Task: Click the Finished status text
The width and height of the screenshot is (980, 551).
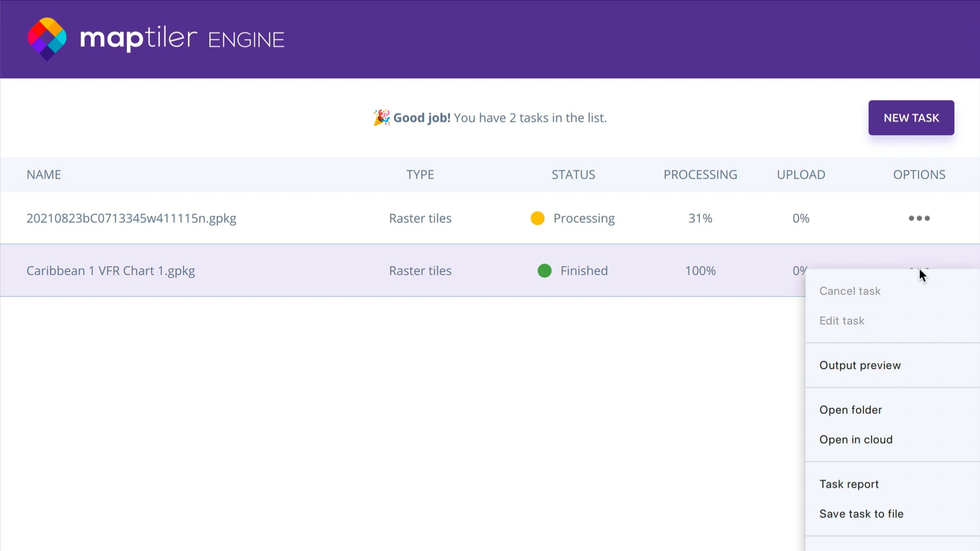Action: tap(584, 271)
